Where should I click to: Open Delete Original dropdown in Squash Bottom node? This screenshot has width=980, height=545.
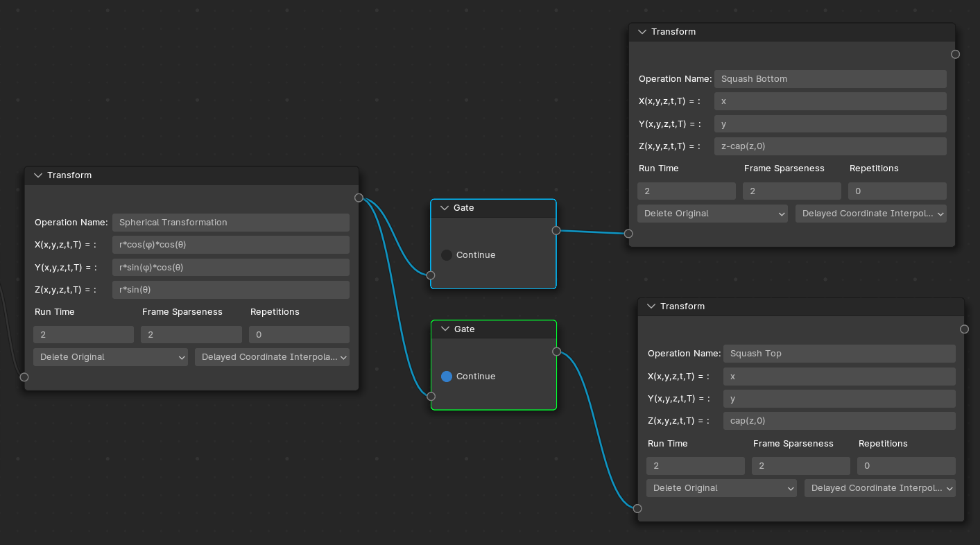[713, 214]
